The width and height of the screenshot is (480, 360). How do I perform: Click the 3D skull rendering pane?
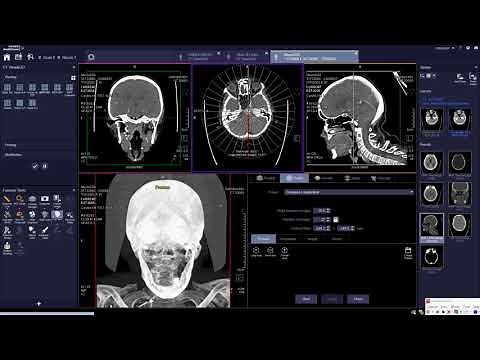point(163,241)
